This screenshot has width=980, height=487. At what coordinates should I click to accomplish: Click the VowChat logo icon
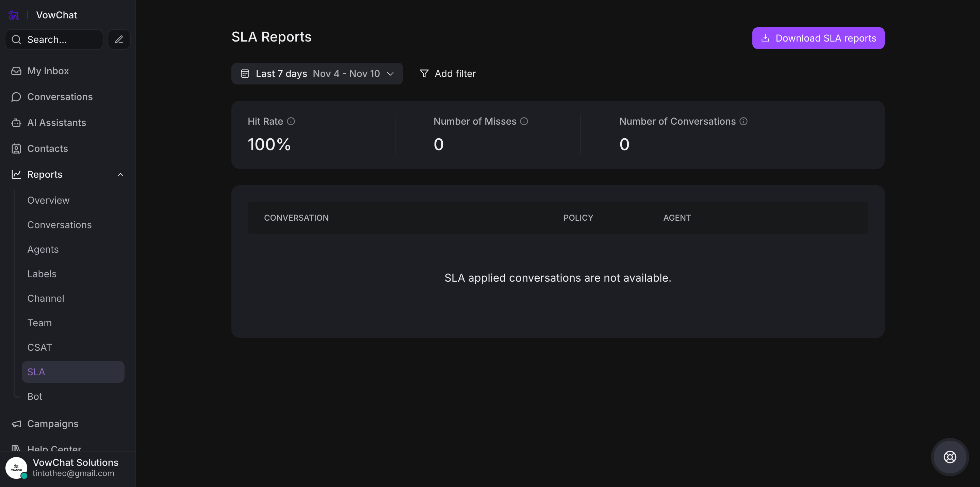pyautogui.click(x=14, y=15)
